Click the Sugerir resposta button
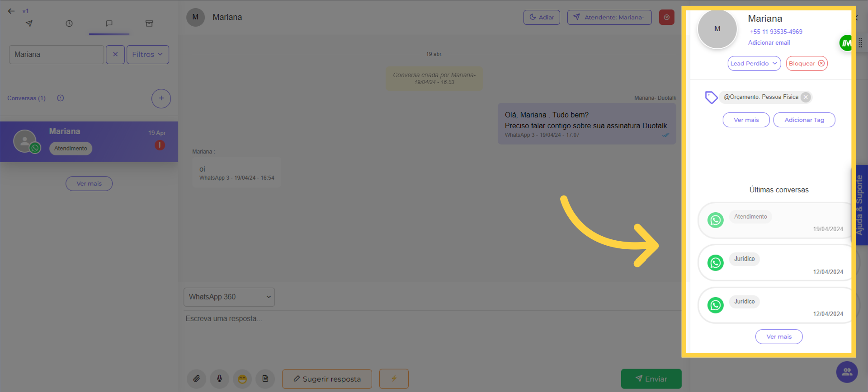 pos(327,379)
